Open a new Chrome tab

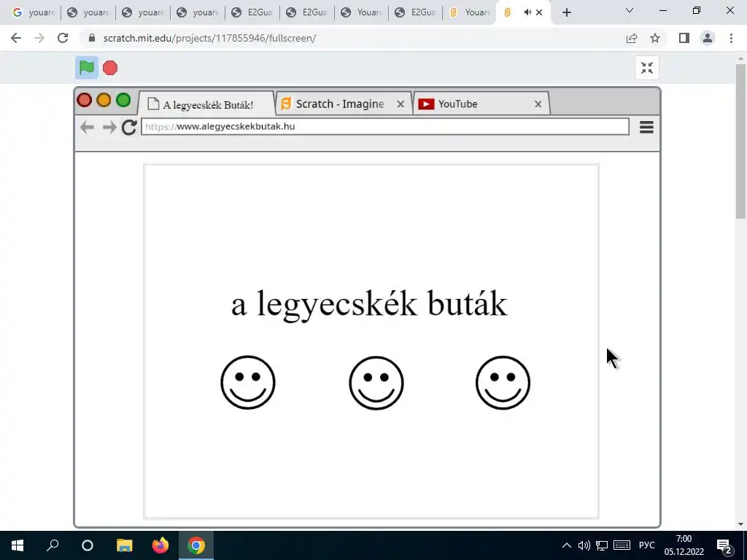[566, 12]
